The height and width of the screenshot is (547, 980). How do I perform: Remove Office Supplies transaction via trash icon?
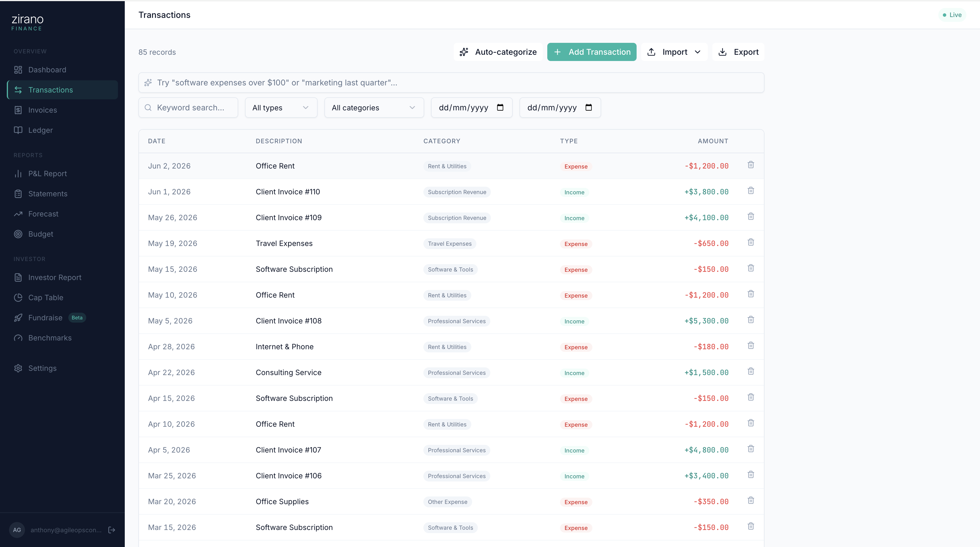click(751, 500)
